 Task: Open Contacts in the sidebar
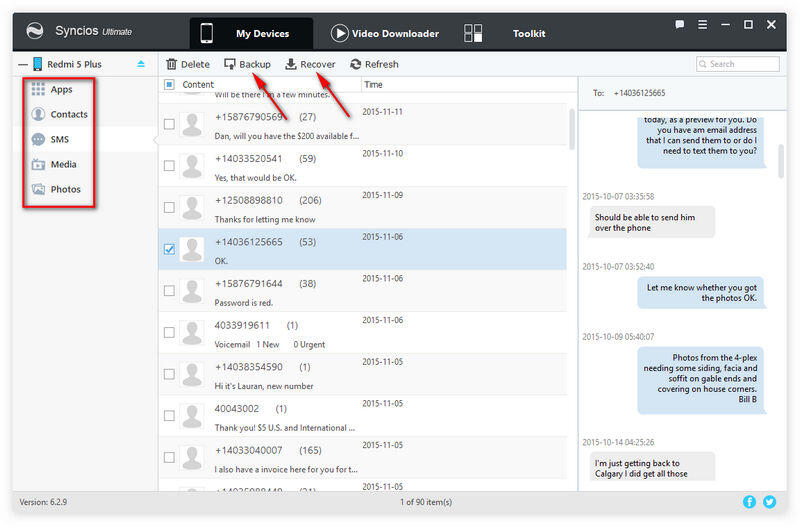[x=69, y=114]
